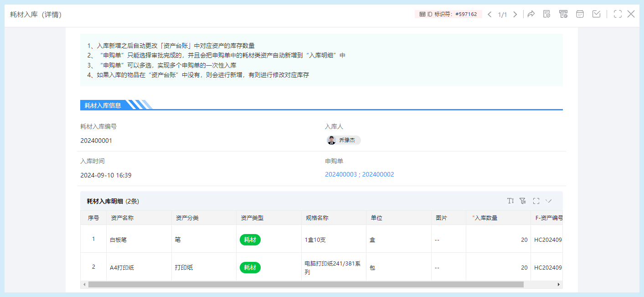The height and width of the screenshot is (297, 644).
Task: Click the 耗材 tag in the 白板笔 row
Action: coord(250,240)
